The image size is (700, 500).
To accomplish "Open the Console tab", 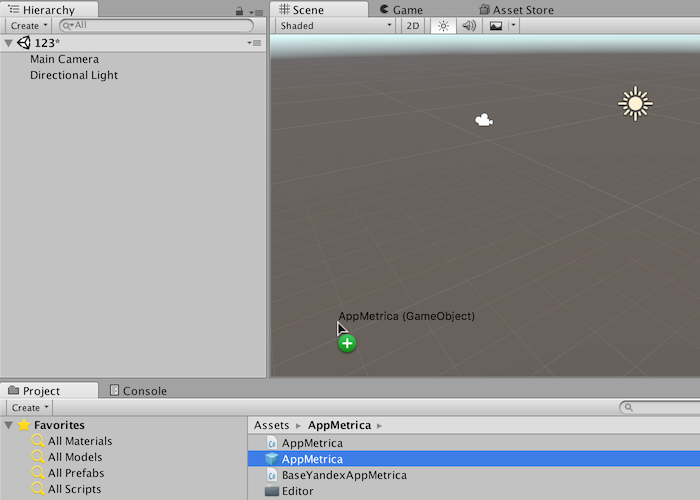I will [x=138, y=391].
